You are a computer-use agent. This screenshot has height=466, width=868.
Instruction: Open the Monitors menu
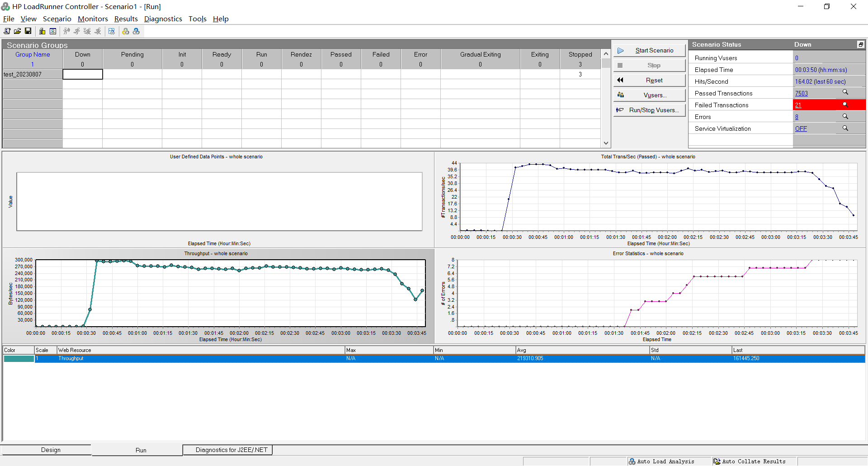pyautogui.click(x=93, y=19)
